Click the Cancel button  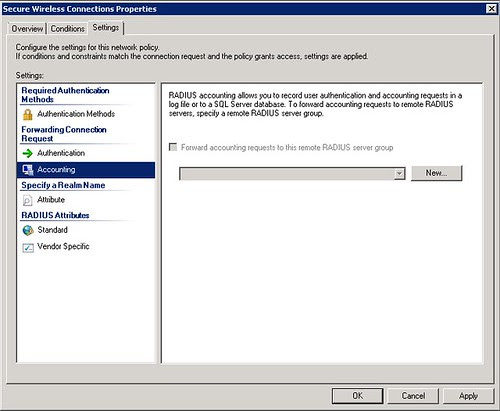413,396
